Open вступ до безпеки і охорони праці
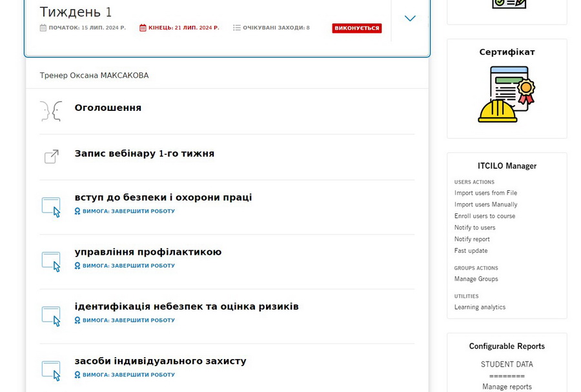Screen dimensions: 581x392 [x=163, y=197]
